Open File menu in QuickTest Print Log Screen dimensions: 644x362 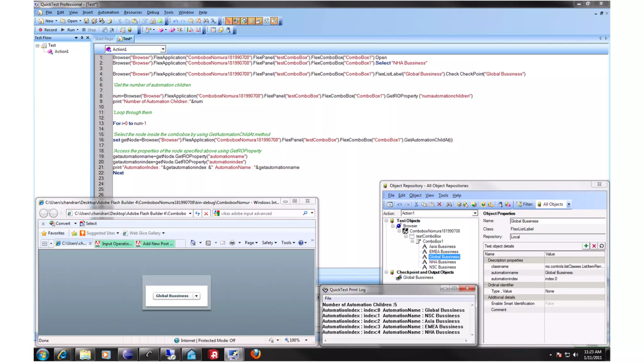click(x=328, y=298)
